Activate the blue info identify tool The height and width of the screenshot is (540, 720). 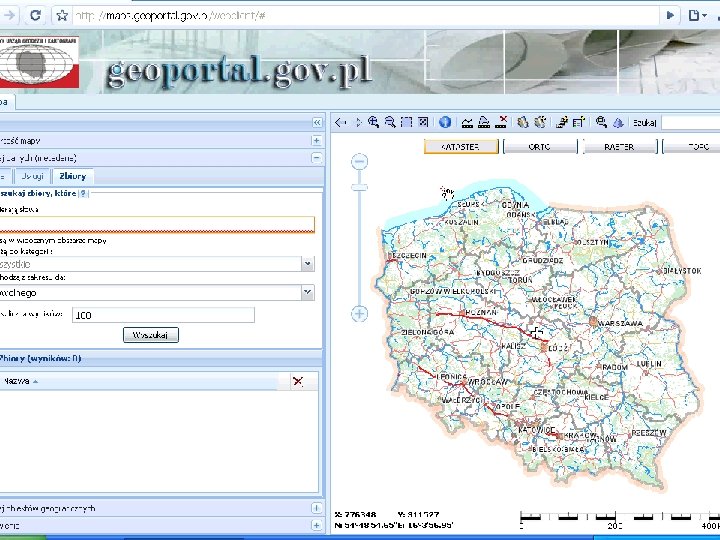[x=444, y=122]
